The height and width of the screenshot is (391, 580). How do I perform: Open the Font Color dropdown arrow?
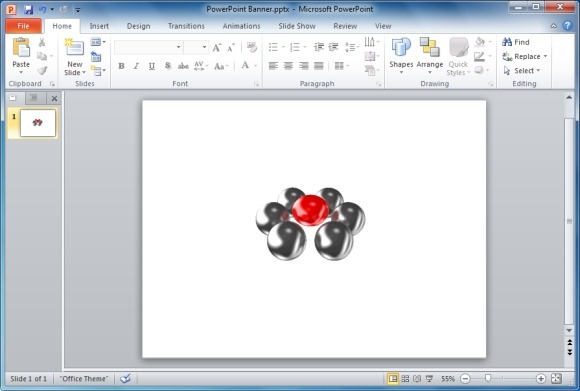pos(256,66)
